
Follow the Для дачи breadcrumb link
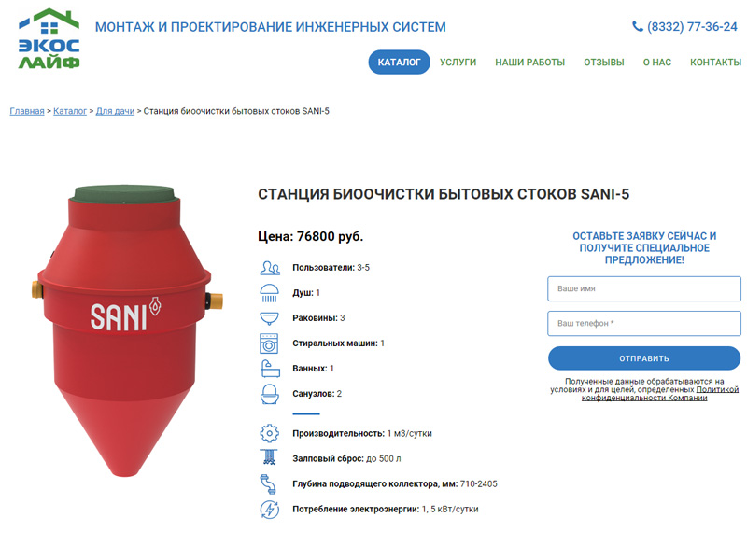click(115, 111)
